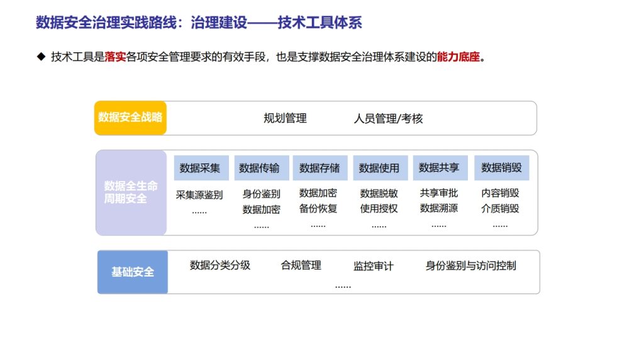
Task: Click the 数据脱敏 text
Action: click(379, 194)
